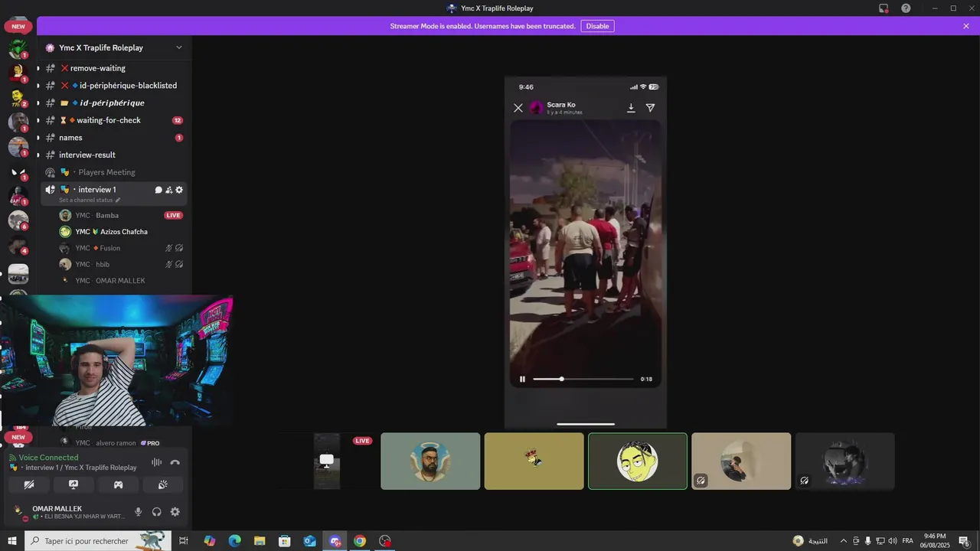Screen dimensions: 980x551
Task: Open Discord help icon in title bar
Action: click(906, 8)
